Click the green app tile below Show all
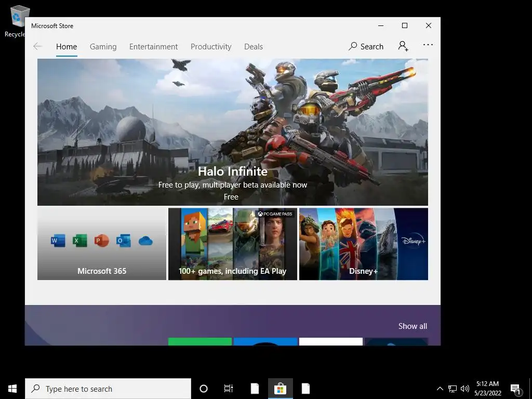The image size is (532, 399). pos(200,342)
